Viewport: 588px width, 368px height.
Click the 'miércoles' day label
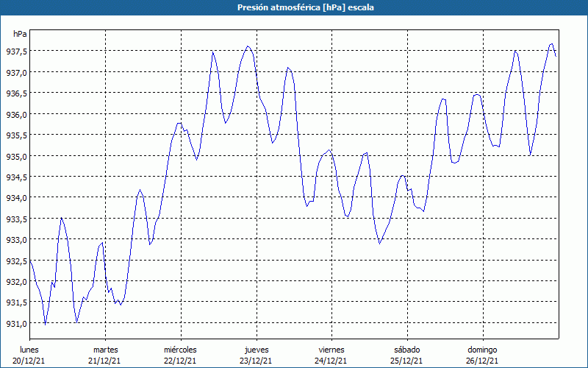(x=180, y=350)
